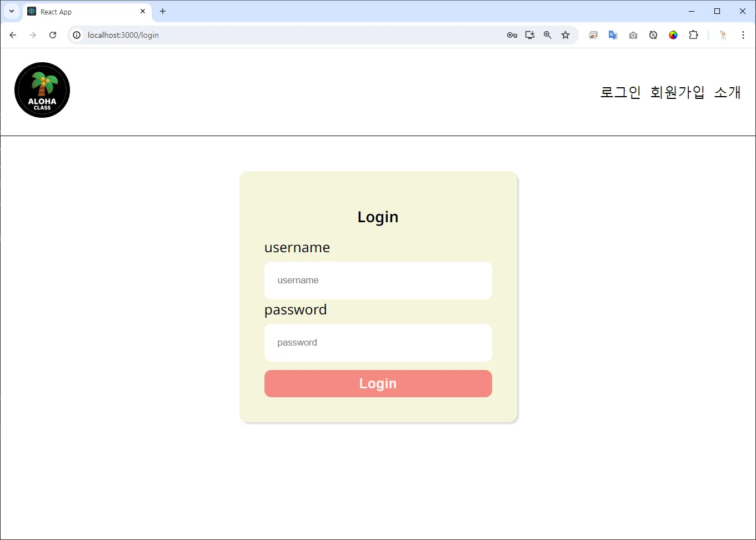Submit the form with the red Login button
This screenshot has width=756, height=540.
tap(378, 384)
